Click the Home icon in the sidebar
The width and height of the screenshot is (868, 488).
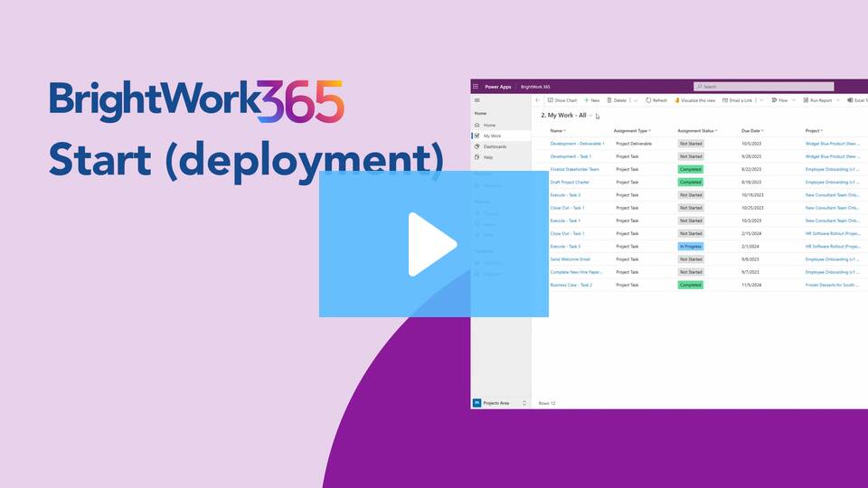coord(477,125)
